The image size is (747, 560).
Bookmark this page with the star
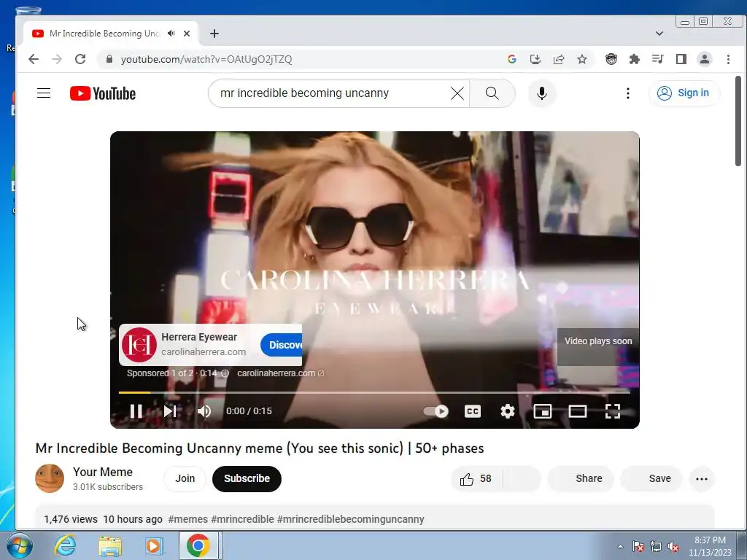[582, 59]
